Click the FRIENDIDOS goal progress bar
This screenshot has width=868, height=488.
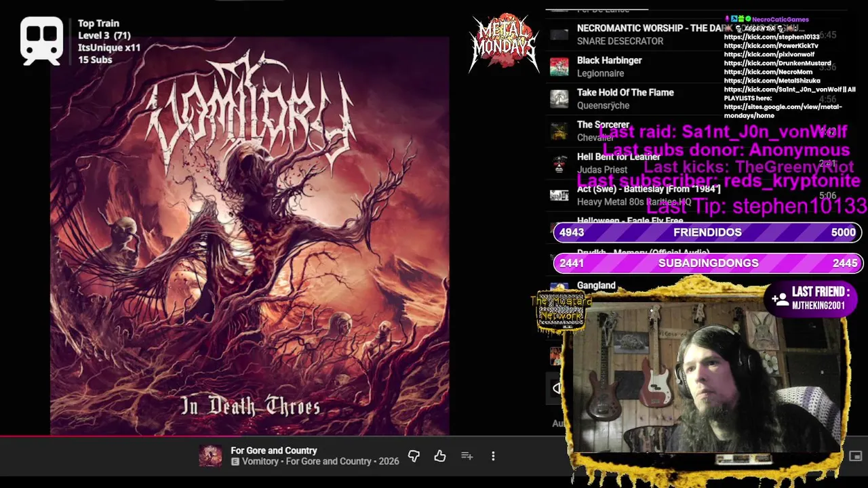pyautogui.click(x=708, y=232)
